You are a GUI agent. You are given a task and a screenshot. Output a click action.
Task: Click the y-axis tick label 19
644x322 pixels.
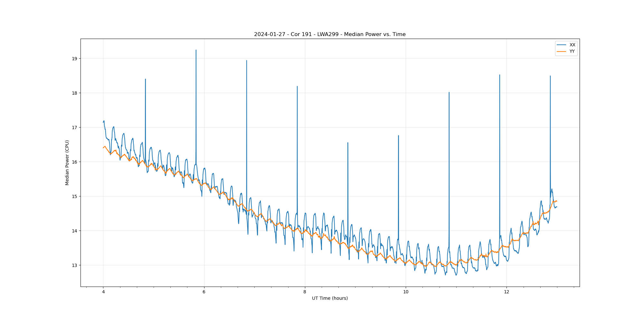pyautogui.click(x=75, y=59)
